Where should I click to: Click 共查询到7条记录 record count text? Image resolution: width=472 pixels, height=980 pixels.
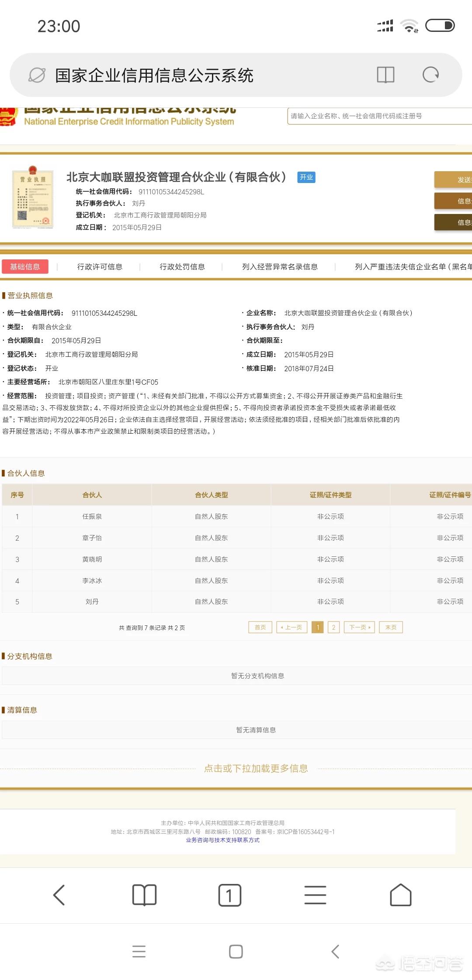tap(152, 628)
